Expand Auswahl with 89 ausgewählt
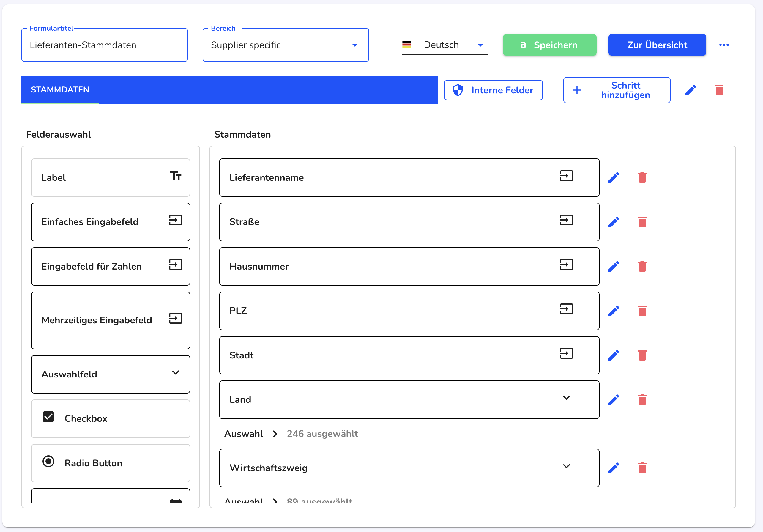This screenshot has width=763, height=532. pyautogui.click(x=275, y=501)
